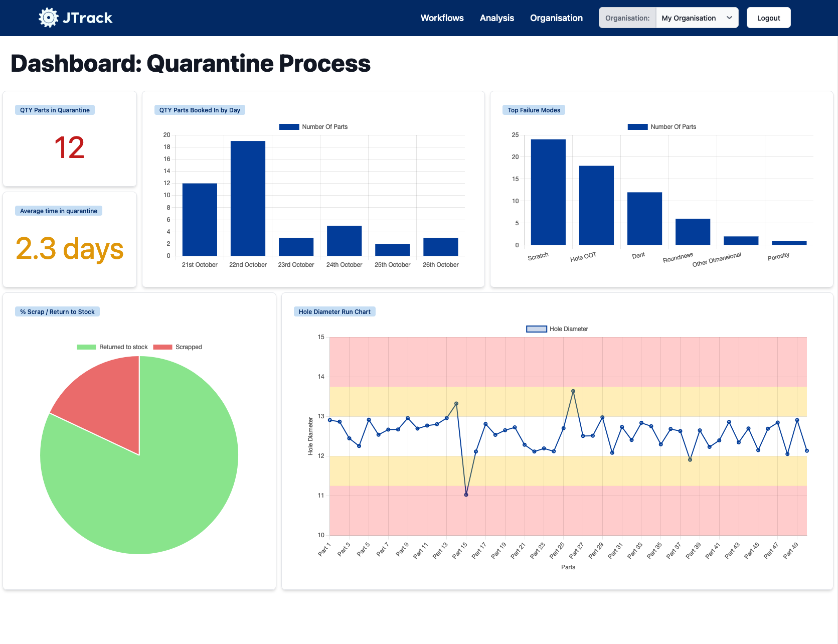Click the Top Failure Modes label
The height and width of the screenshot is (644, 838).
click(534, 110)
